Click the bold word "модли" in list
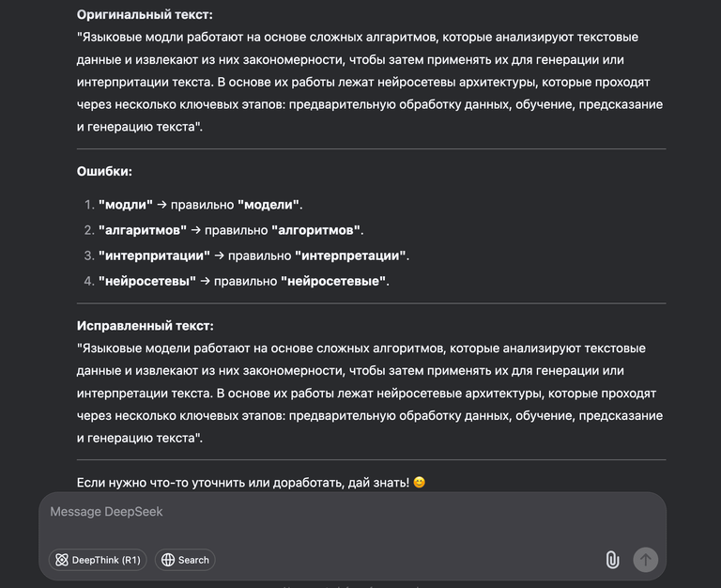Image resolution: width=721 pixels, height=588 pixels. click(x=126, y=205)
